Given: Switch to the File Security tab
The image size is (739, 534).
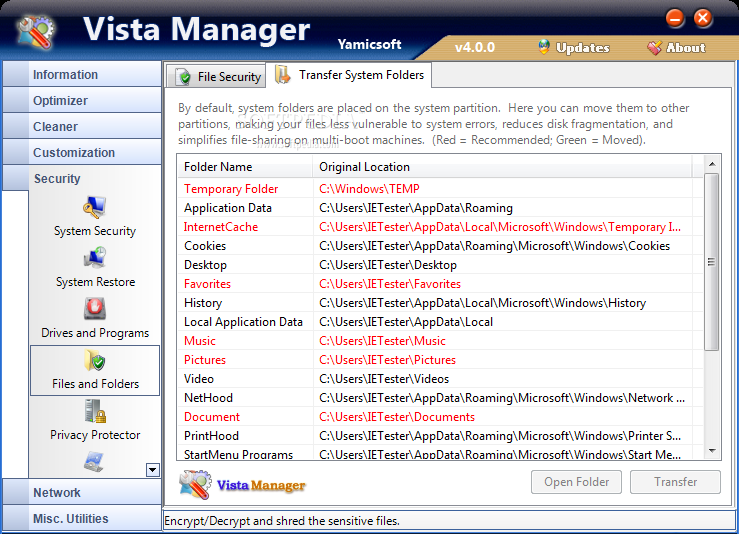Looking at the screenshot, I should [x=216, y=76].
